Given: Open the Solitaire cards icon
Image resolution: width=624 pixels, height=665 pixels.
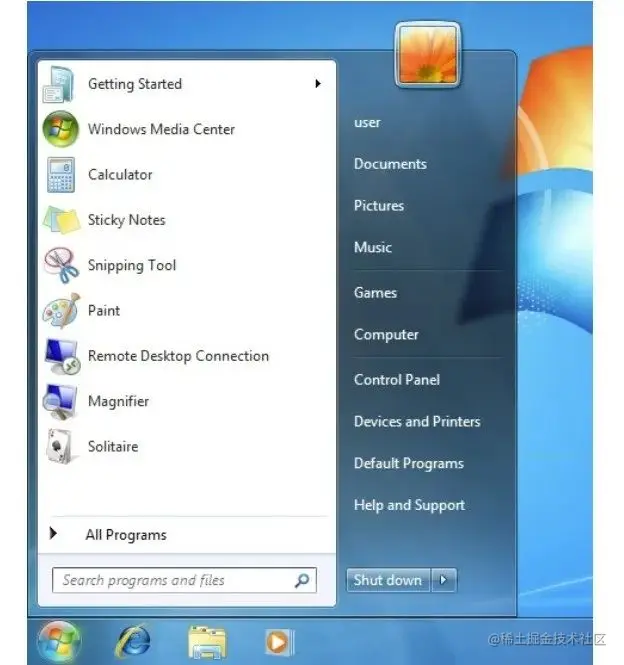Looking at the screenshot, I should [61, 446].
